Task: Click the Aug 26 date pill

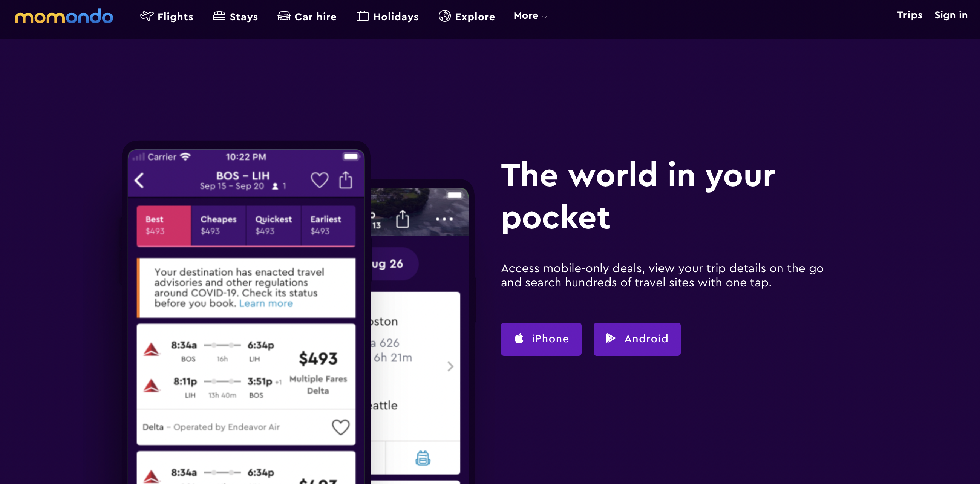Action: tap(394, 264)
